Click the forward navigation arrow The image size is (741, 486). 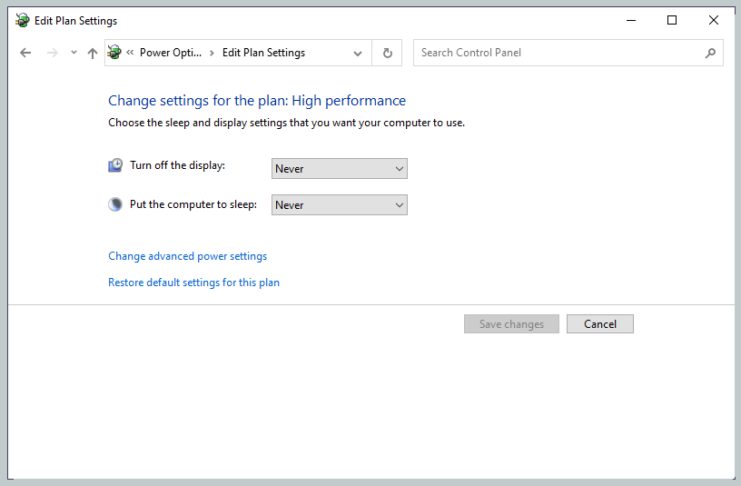52,53
